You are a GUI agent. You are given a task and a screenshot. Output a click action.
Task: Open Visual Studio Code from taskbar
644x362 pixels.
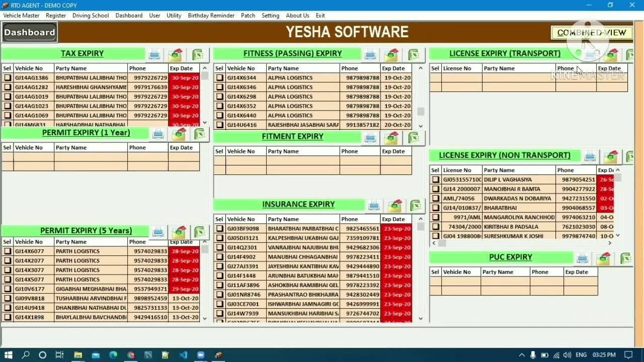pyautogui.click(x=183, y=355)
